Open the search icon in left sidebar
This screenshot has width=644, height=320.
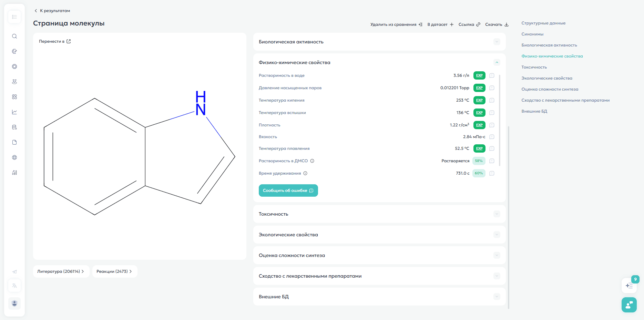pyautogui.click(x=14, y=36)
